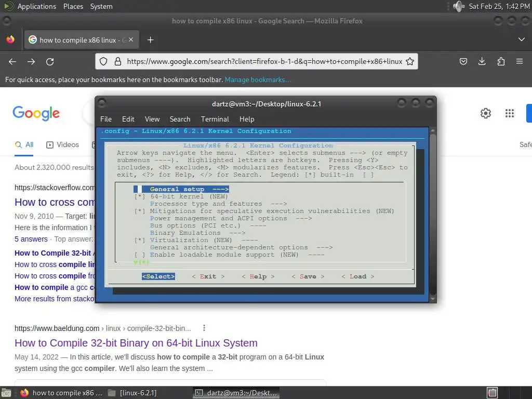Click Manage bookmarks link

(258, 79)
